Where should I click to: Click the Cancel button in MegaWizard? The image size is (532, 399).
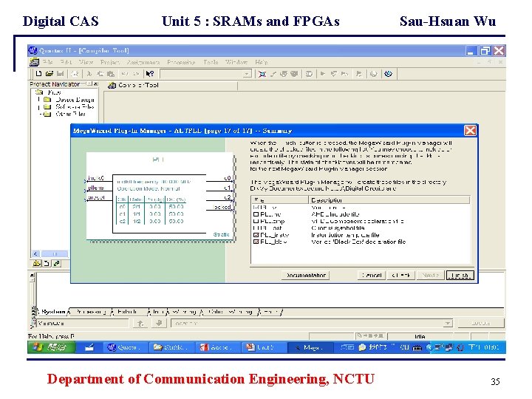pyautogui.click(x=372, y=276)
